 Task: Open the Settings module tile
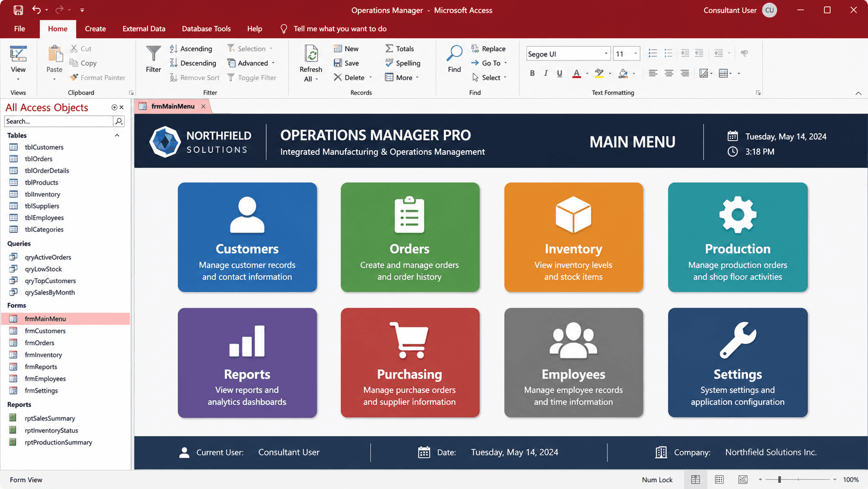(x=738, y=363)
